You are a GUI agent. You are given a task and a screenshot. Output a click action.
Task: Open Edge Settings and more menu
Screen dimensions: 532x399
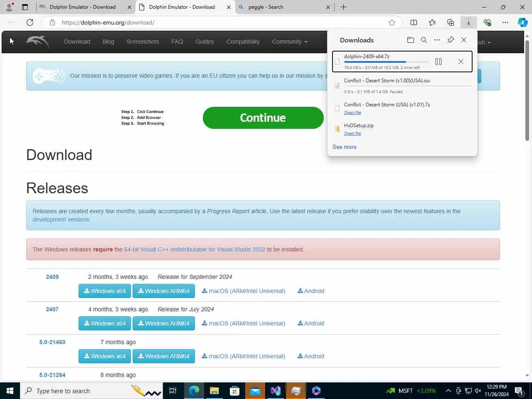click(x=505, y=22)
